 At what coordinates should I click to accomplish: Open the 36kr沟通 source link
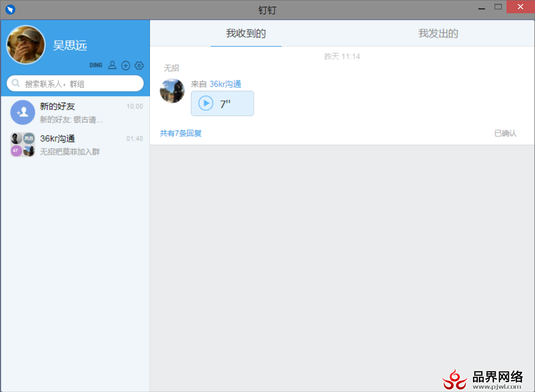(x=225, y=84)
